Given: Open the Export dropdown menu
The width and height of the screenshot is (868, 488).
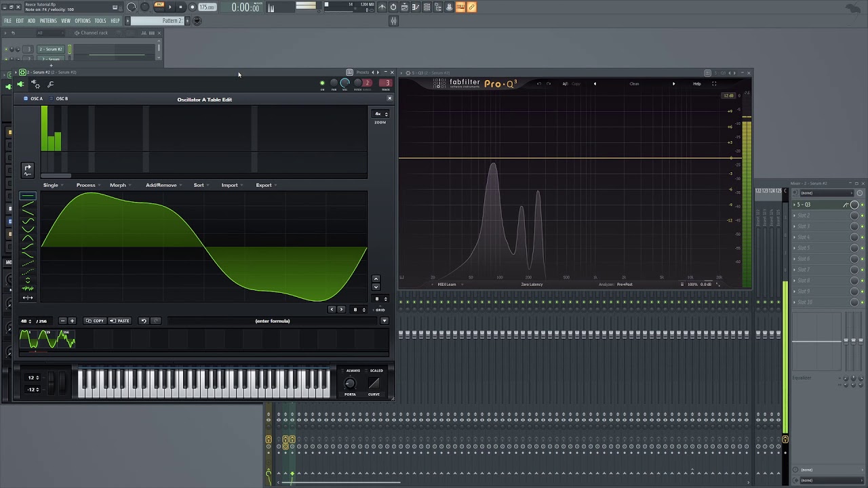Looking at the screenshot, I should (266, 185).
